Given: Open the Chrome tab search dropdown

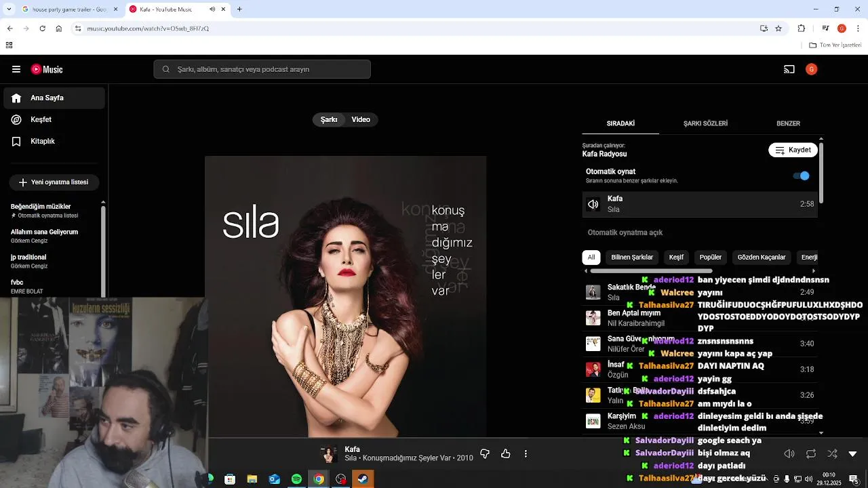Looking at the screenshot, I should [x=8, y=9].
